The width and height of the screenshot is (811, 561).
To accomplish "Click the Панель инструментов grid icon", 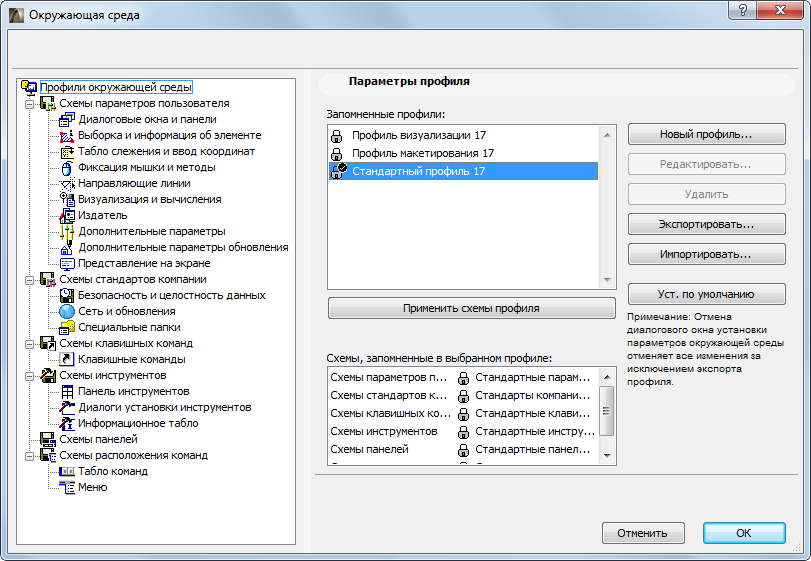I will [67, 391].
